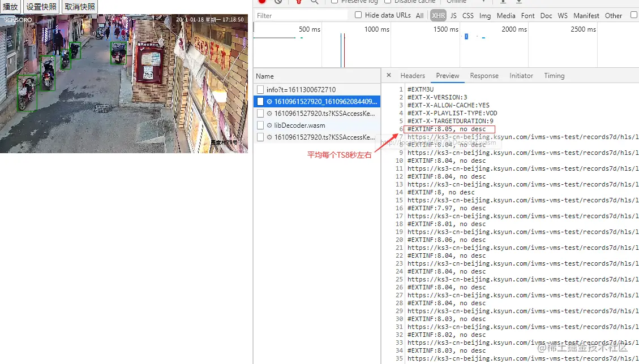Open network search with the magnifier icon
This screenshot has height=364, width=639.
[314, 2]
